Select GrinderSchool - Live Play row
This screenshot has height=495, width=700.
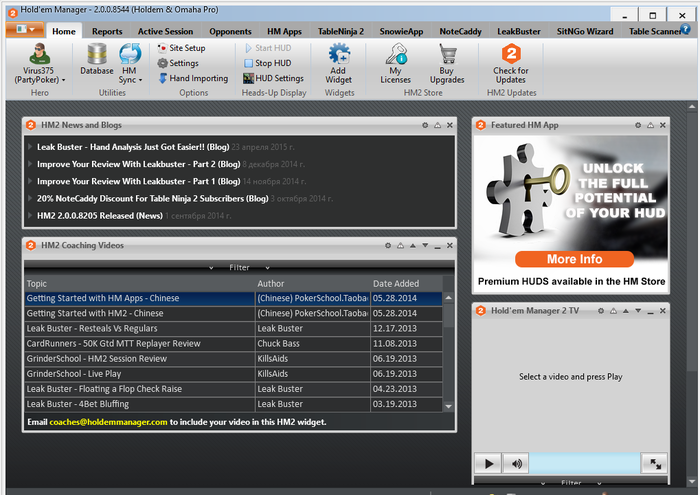pos(233,374)
